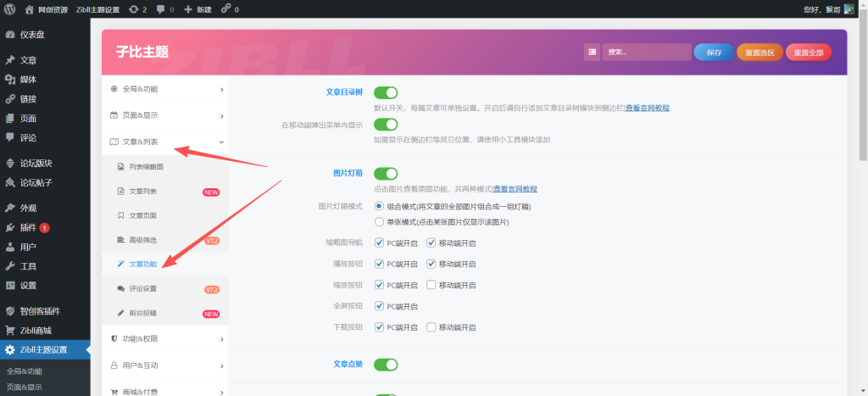
Task: Uncheck 下载按钮 PC端开启 checkbox
Action: click(x=379, y=326)
